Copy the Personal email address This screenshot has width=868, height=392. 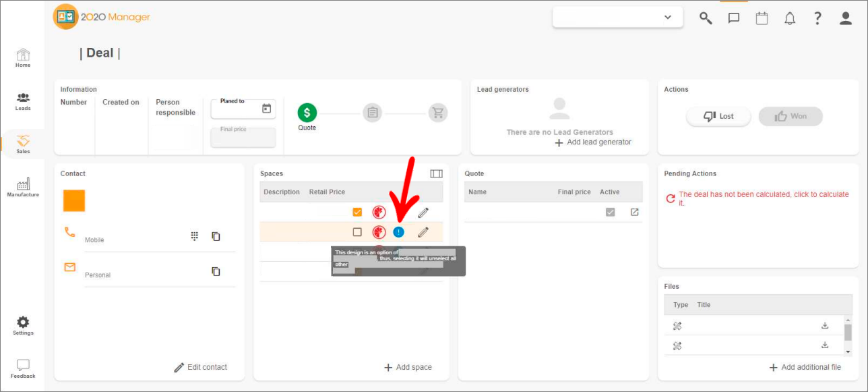[216, 271]
